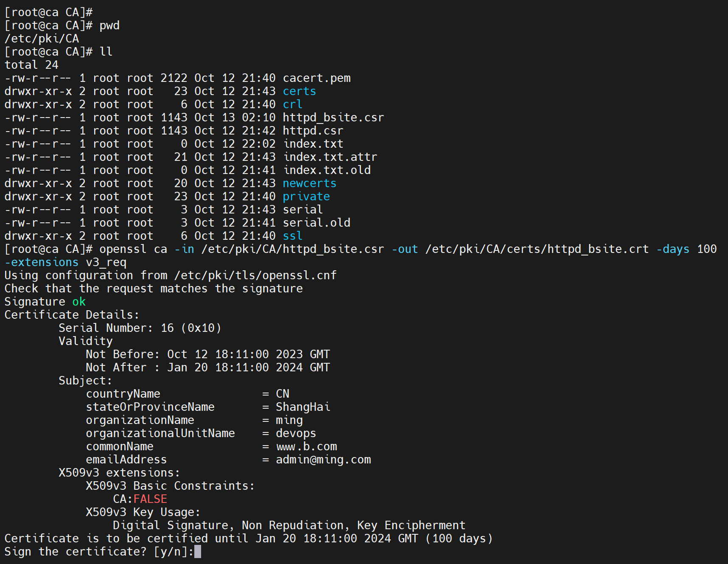Screen dimensions: 728x564
Task: Click the admin@ming.com email address value
Action: coord(323,460)
